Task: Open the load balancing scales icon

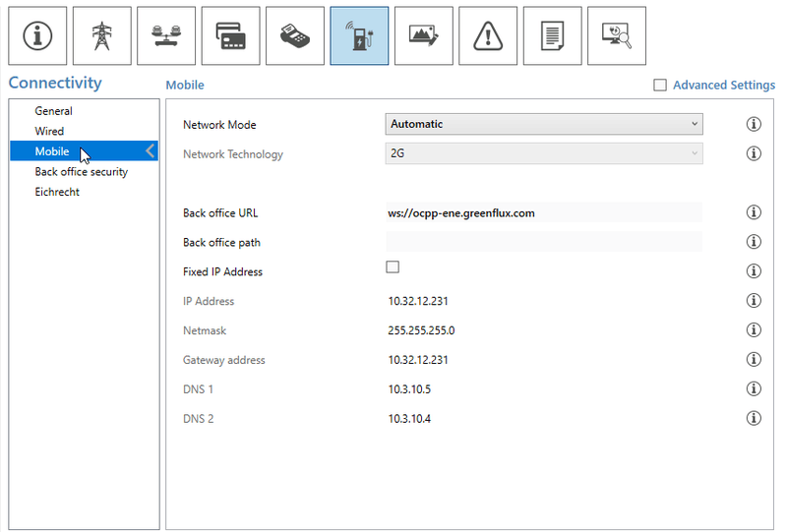Action: coord(166,35)
